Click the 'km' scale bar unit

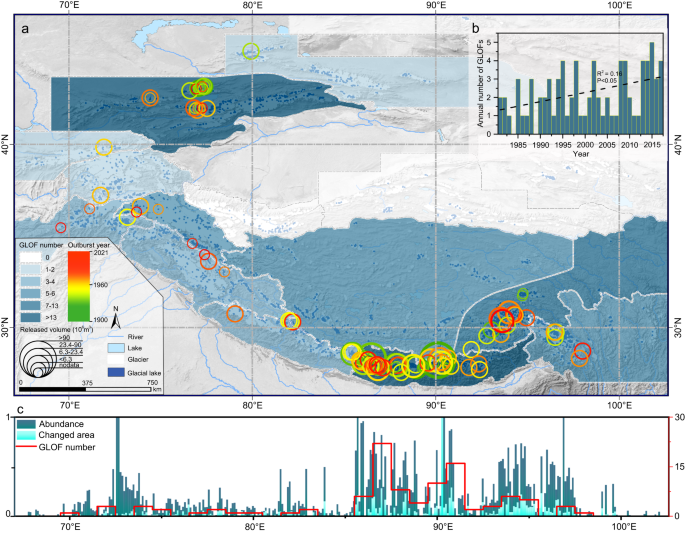157,389
